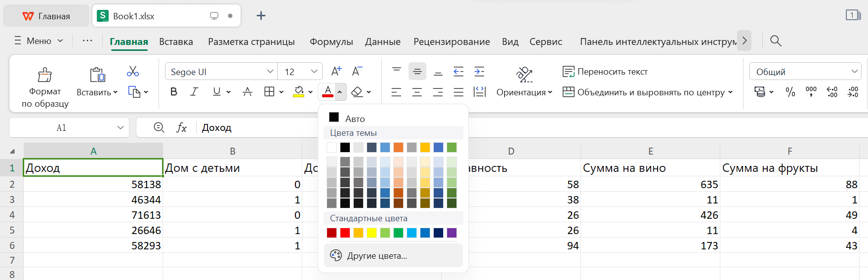Click the Format Painter brush icon
Screen dimensions: 868x280
45,75
